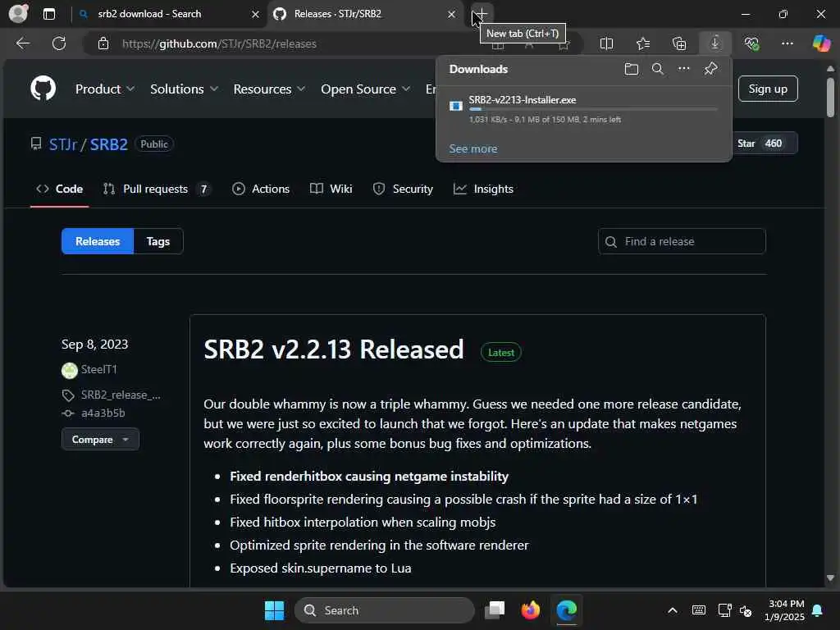Viewport: 840px width, 630px height.
Task: Select the Releases toggle button
Action: click(x=98, y=241)
